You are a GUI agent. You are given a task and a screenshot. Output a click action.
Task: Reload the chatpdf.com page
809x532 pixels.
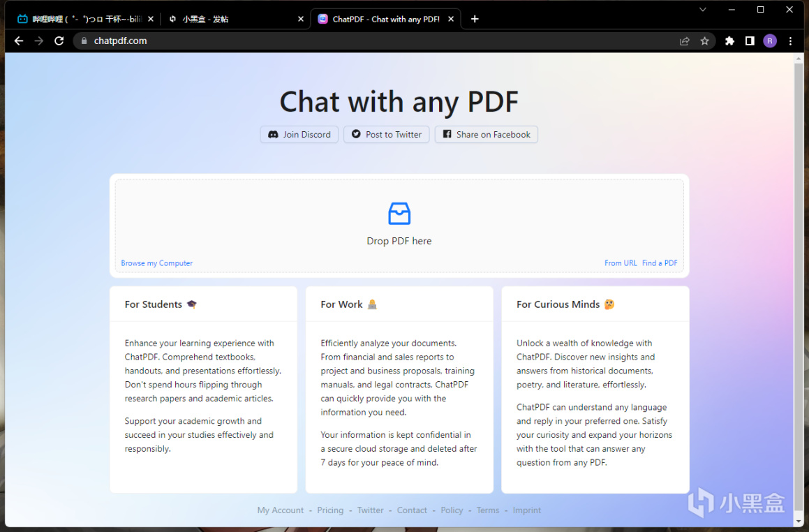pyautogui.click(x=59, y=40)
